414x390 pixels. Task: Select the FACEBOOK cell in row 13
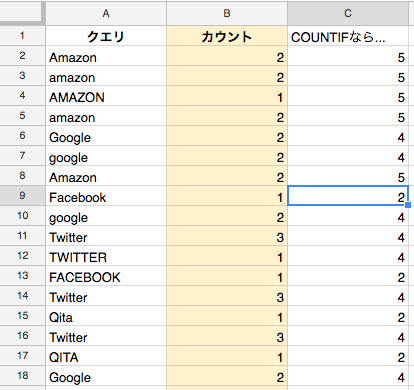point(106,276)
